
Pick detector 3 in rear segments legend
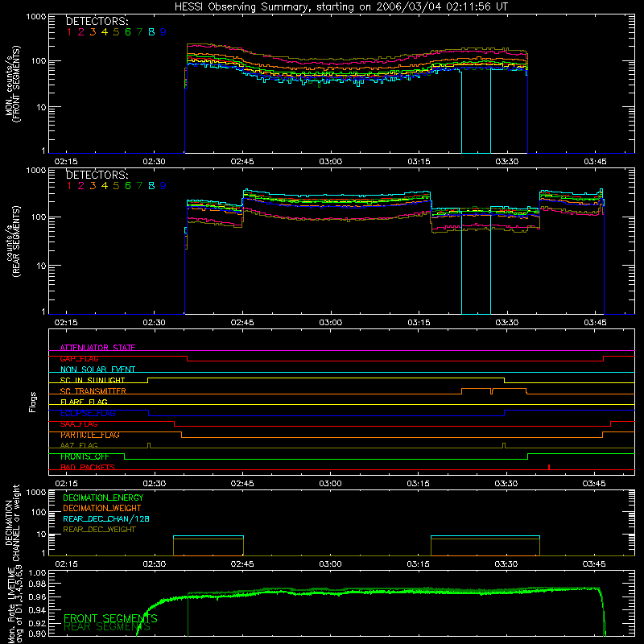[93, 186]
